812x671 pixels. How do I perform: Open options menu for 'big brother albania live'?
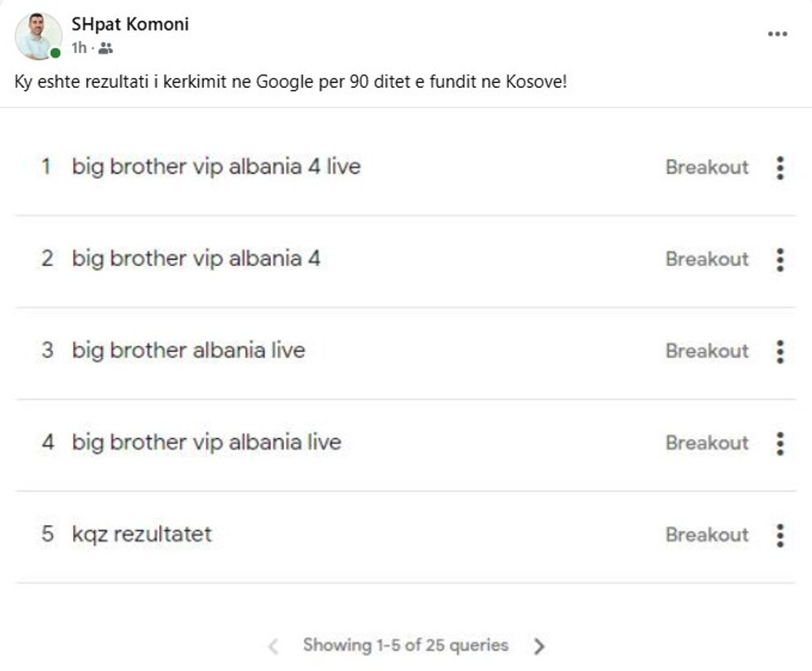(x=780, y=351)
